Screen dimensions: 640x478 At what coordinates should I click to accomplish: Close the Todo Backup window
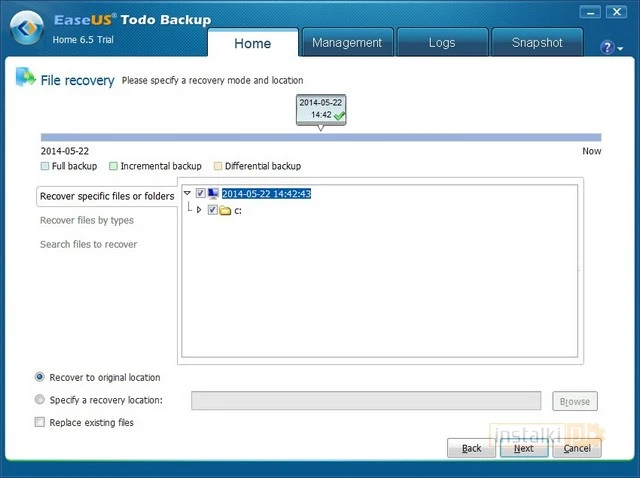coord(616,12)
